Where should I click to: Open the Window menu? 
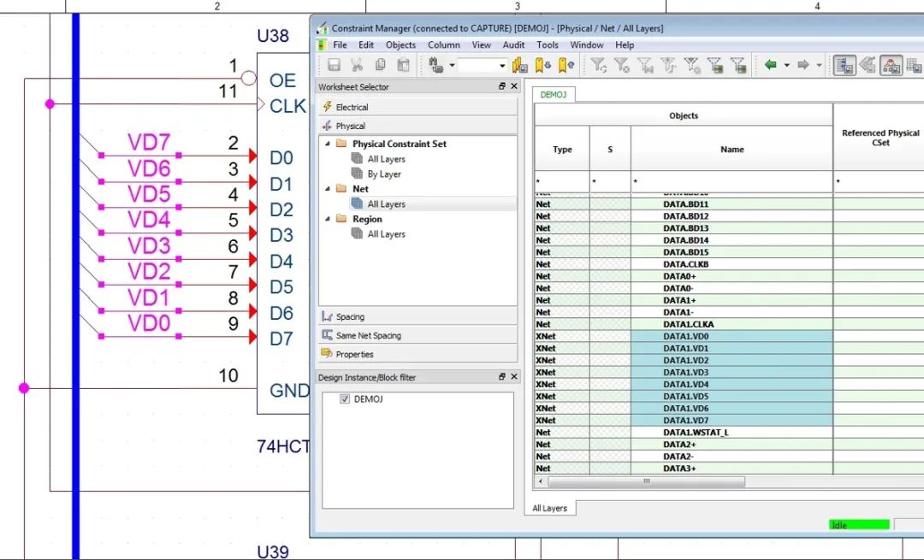pyautogui.click(x=586, y=44)
